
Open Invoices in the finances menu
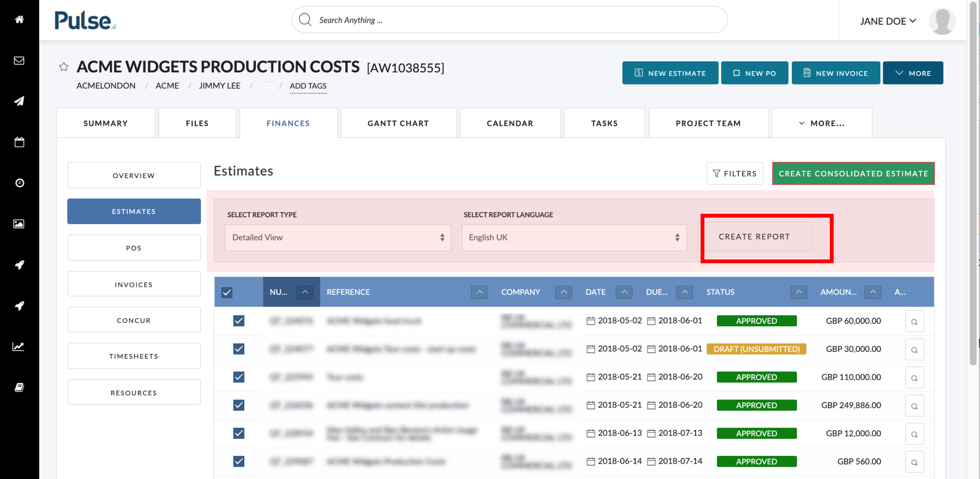tap(134, 285)
